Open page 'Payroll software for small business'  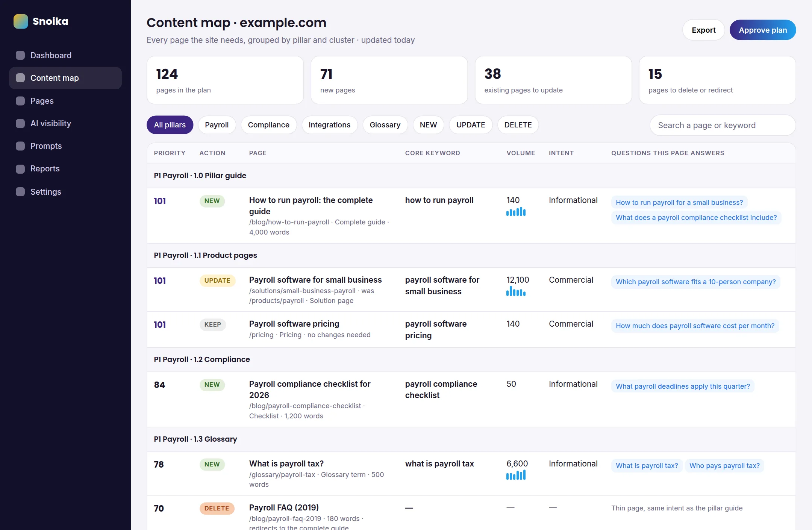pos(315,280)
